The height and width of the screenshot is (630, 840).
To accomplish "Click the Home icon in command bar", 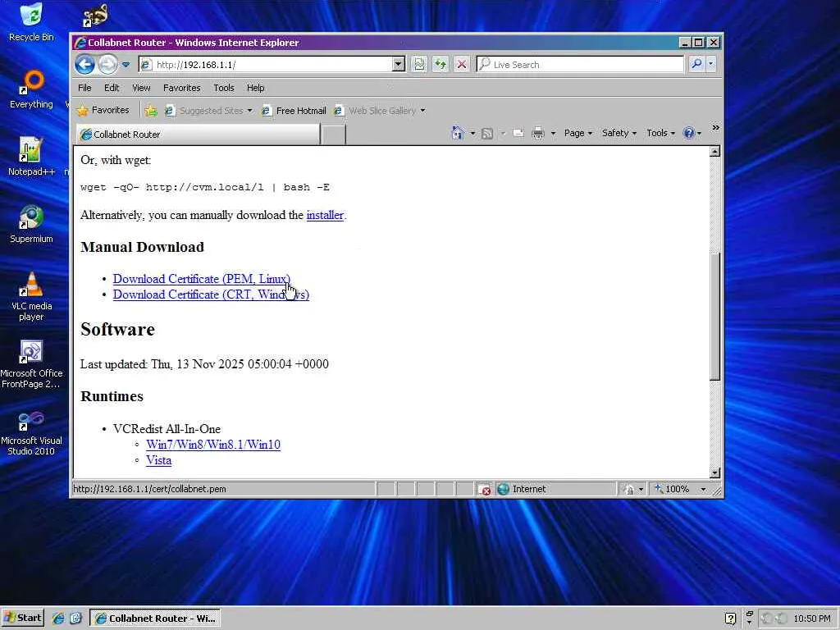I will (458, 133).
